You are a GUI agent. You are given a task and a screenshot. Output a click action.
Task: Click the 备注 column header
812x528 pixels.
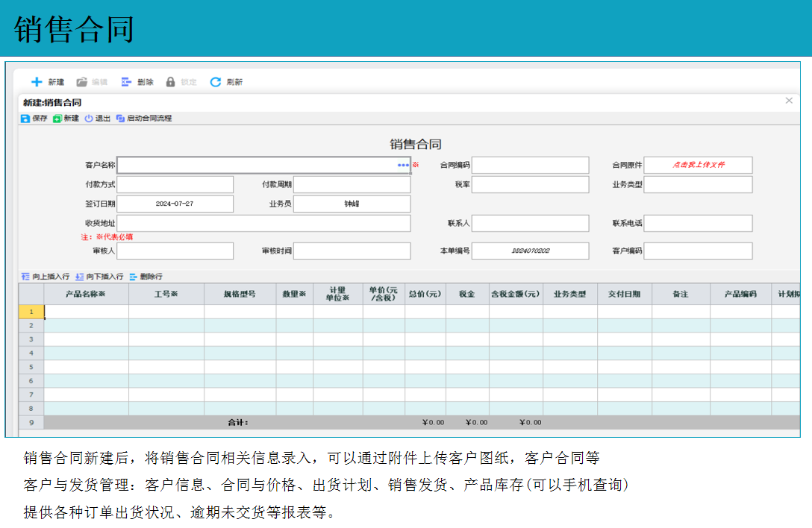click(681, 294)
